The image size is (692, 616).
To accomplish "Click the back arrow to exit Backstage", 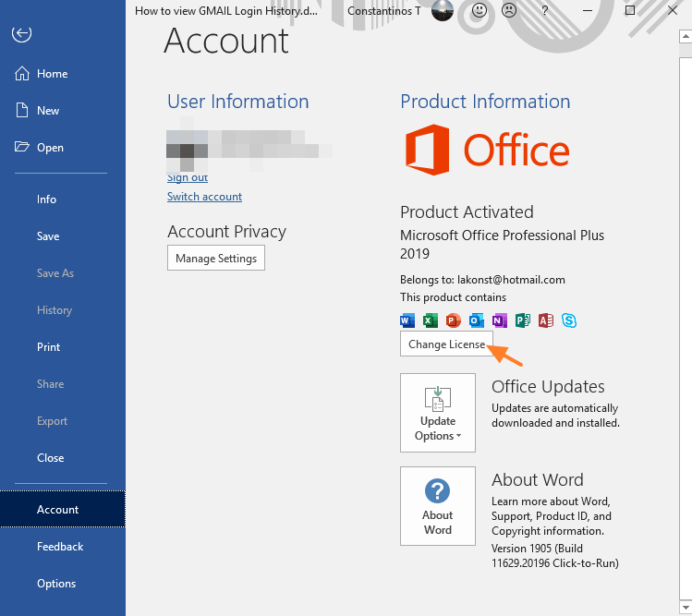I will click(21, 34).
